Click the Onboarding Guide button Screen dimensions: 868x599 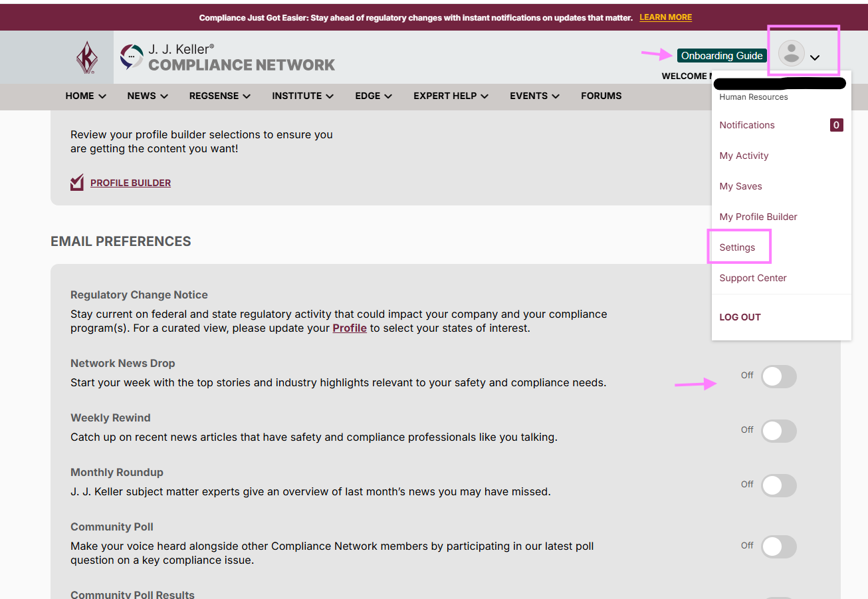coord(722,56)
